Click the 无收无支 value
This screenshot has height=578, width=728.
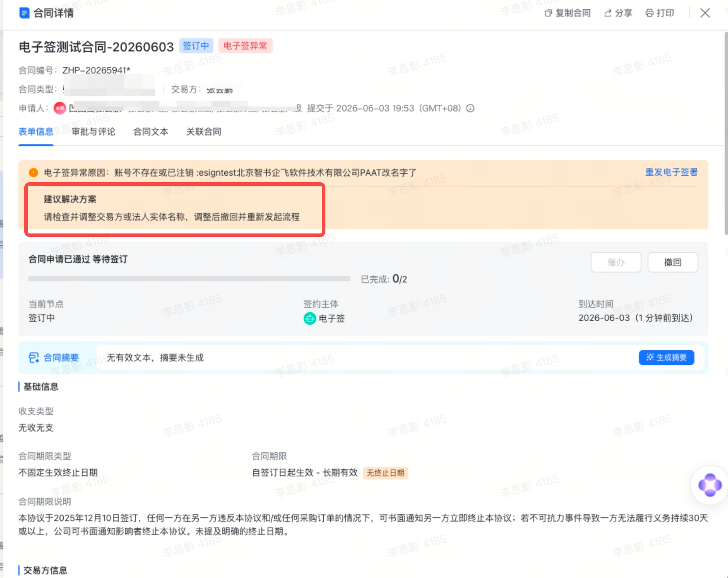point(36,428)
